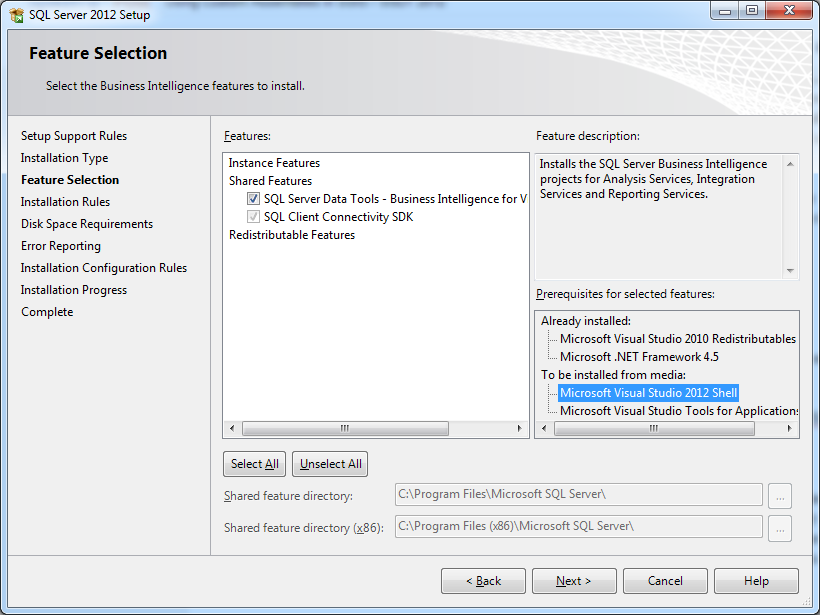Screen dimensions: 820x615
Task: Select the Instance Features tree item
Action: pyautogui.click(x=273, y=162)
